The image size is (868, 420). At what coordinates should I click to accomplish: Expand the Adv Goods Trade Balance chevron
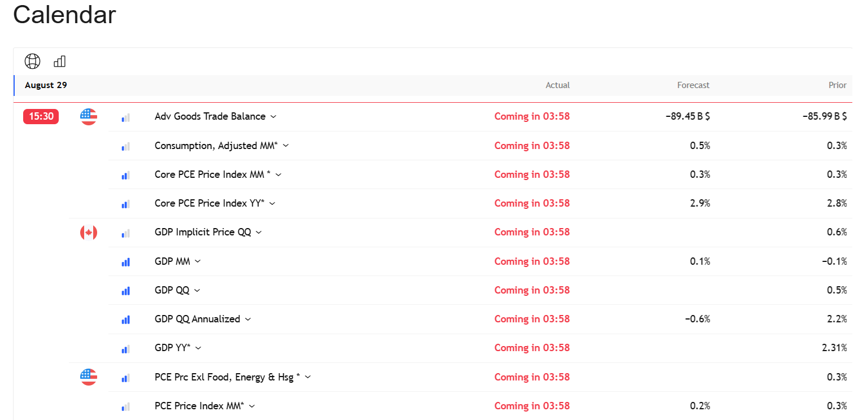274,117
